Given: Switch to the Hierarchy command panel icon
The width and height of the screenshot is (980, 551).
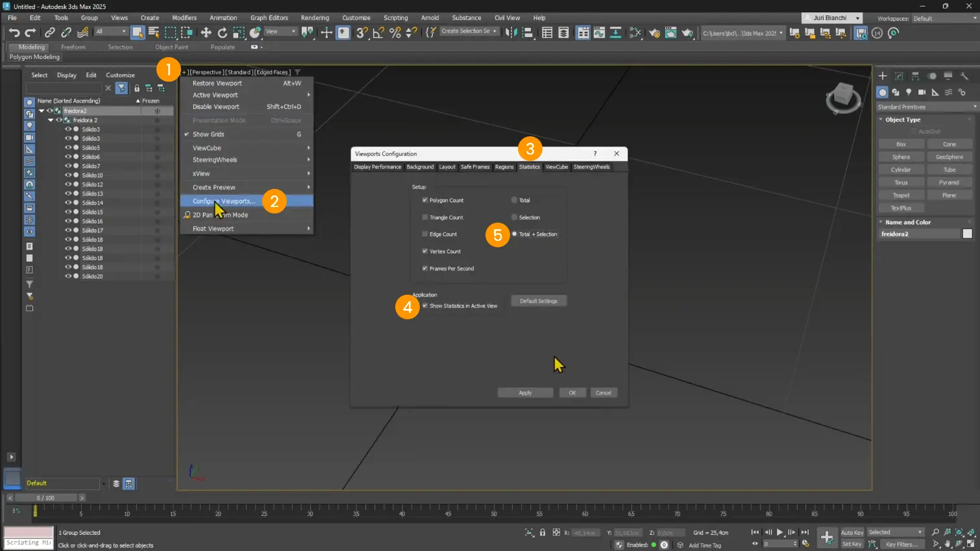Looking at the screenshot, I should [915, 76].
